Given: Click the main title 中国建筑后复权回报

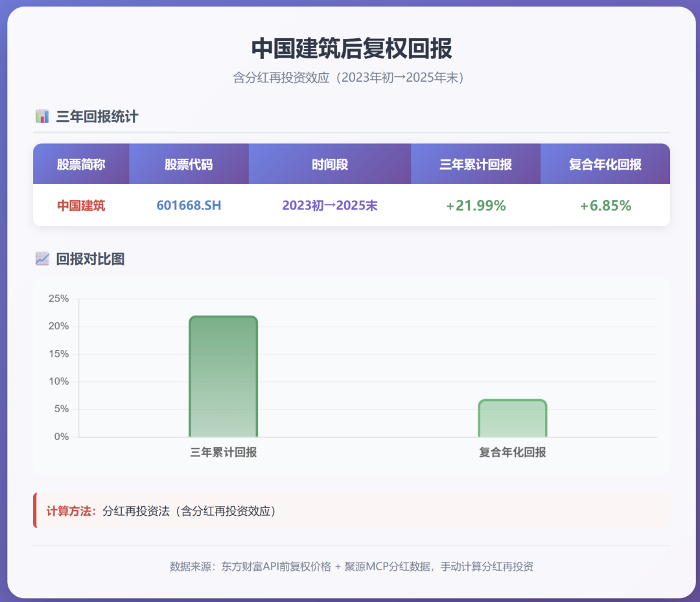Looking at the screenshot, I should (351, 48).
